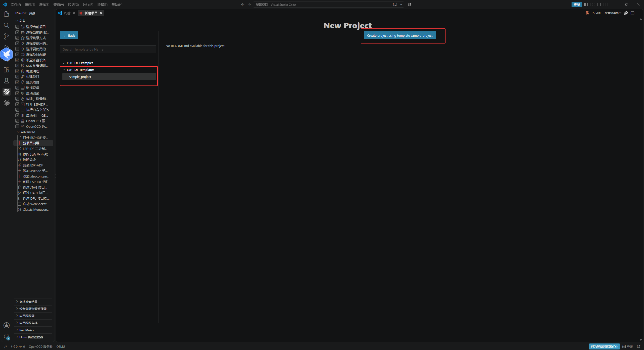Viewport: 644px width, 350px height.
Task: Click Create project using template sample_project
Action: pyautogui.click(x=400, y=35)
